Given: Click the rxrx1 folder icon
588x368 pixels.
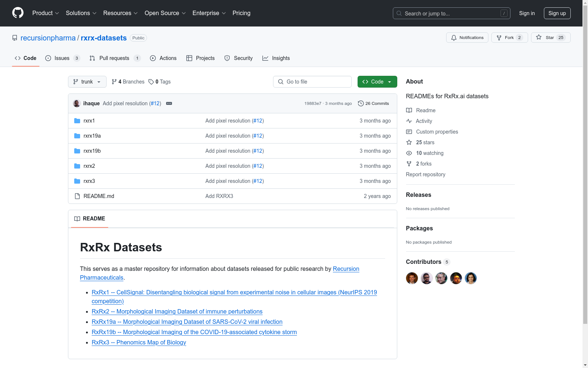Looking at the screenshot, I should click(77, 121).
